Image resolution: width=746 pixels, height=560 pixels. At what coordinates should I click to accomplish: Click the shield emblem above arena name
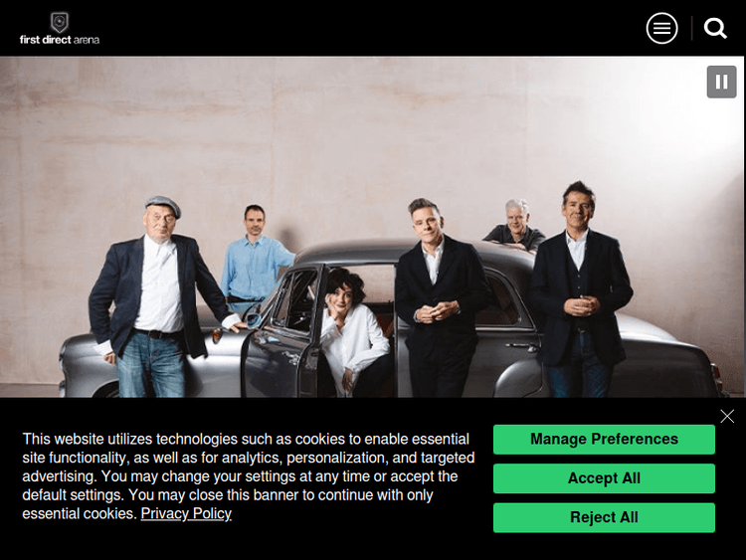pyautogui.click(x=60, y=22)
